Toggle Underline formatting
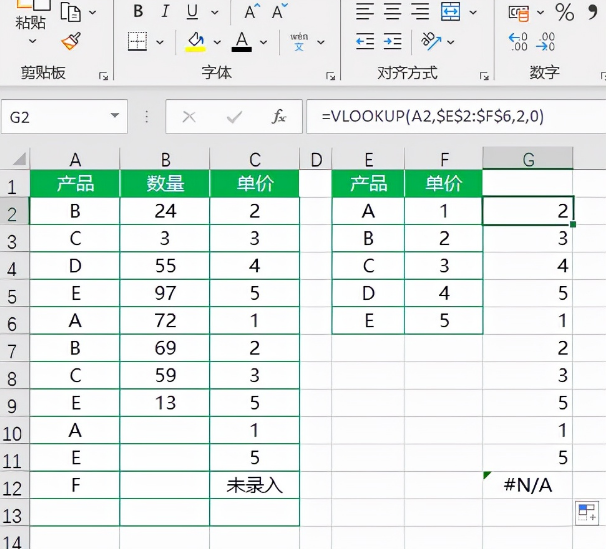 point(192,12)
